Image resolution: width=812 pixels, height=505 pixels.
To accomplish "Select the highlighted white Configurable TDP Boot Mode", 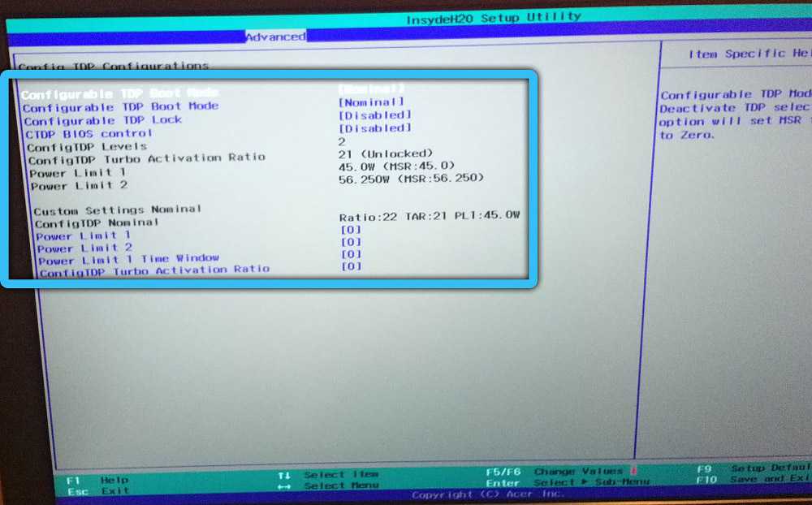I will pos(119,93).
